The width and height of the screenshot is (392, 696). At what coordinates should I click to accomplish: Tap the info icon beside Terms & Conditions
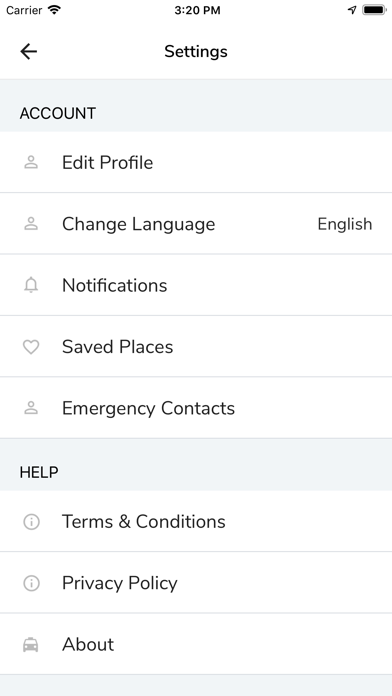coord(31,522)
